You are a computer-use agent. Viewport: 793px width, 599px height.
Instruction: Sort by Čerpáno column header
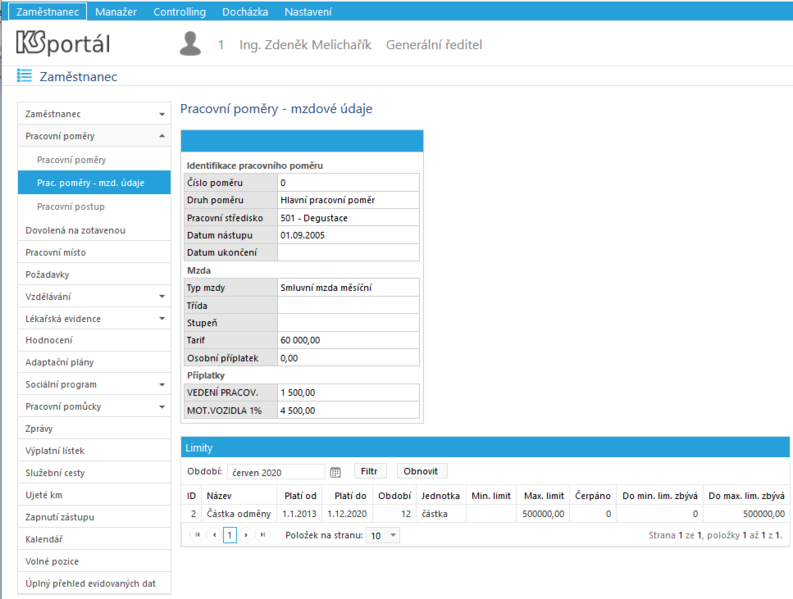(593, 496)
